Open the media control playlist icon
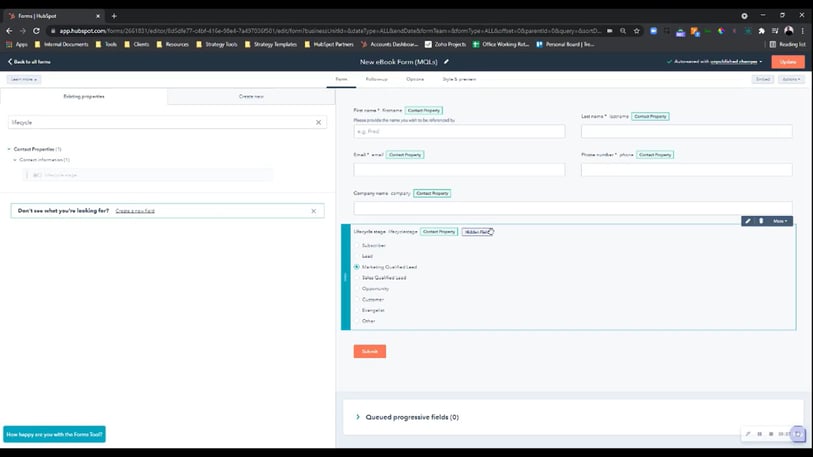The width and height of the screenshot is (813, 457). 775,31
